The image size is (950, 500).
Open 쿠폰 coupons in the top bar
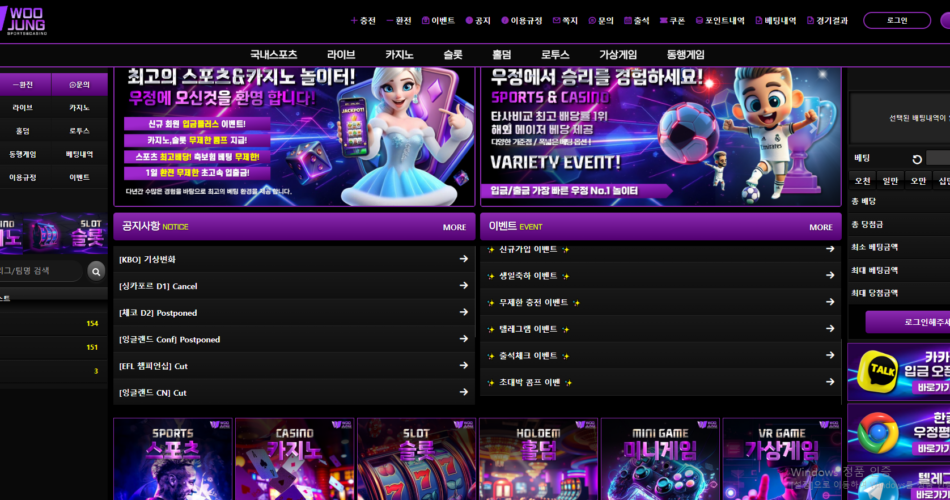[671, 20]
